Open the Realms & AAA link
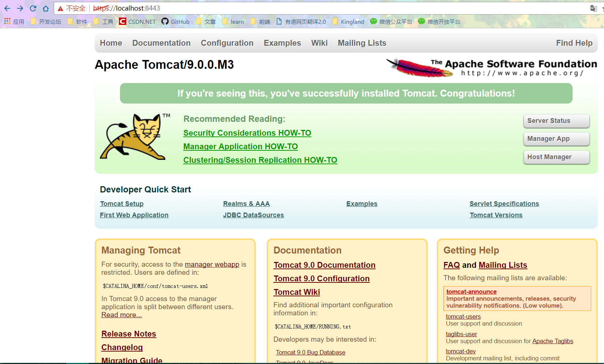The image size is (604, 364). [x=247, y=204]
